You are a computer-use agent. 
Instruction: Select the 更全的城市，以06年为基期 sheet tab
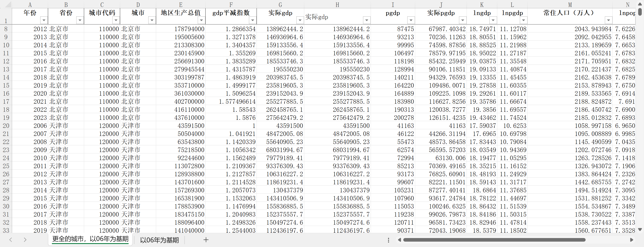pyautogui.click(x=90, y=239)
